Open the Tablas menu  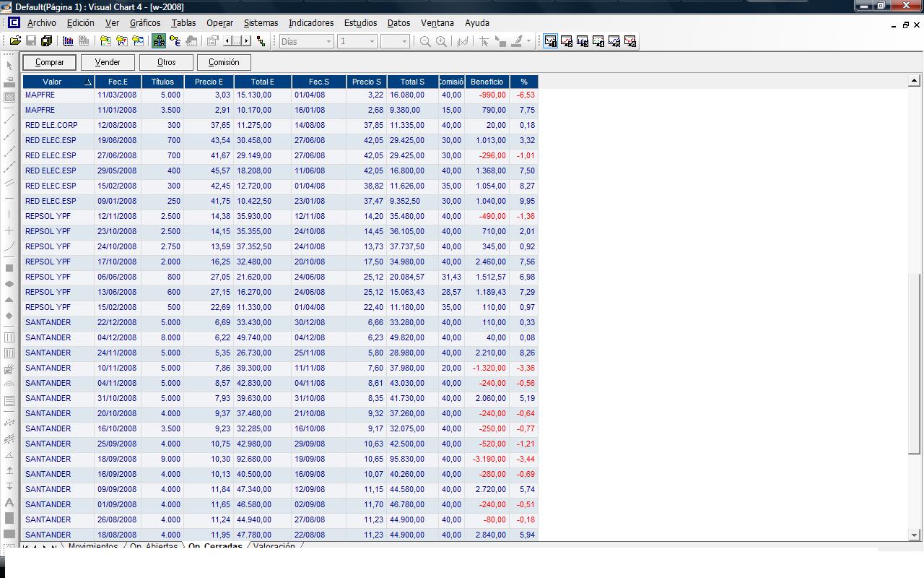point(183,23)
